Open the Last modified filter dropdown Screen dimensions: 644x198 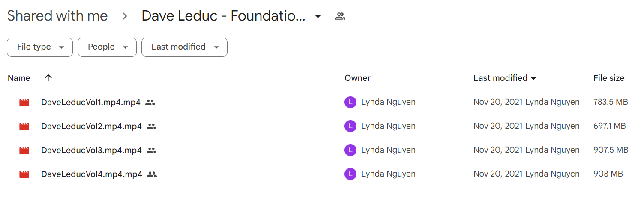click(x=184, y=47)
